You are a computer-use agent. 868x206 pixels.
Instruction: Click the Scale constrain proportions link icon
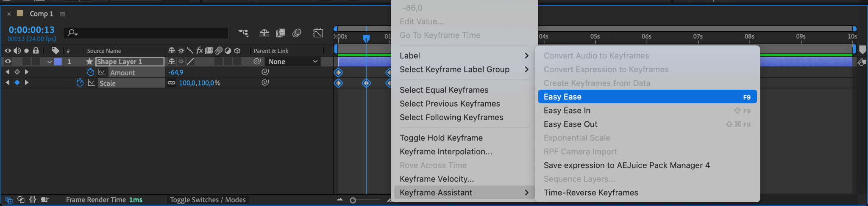pyautogui.click(x=171, y=83)
